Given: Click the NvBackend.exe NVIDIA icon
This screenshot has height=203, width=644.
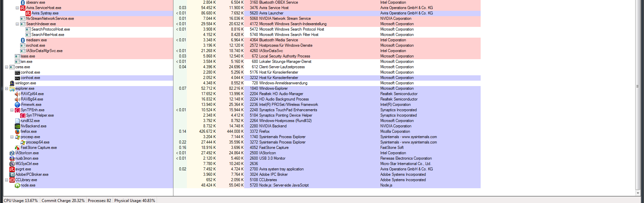Looking at the screenshot, I should (x=17, y=126).
